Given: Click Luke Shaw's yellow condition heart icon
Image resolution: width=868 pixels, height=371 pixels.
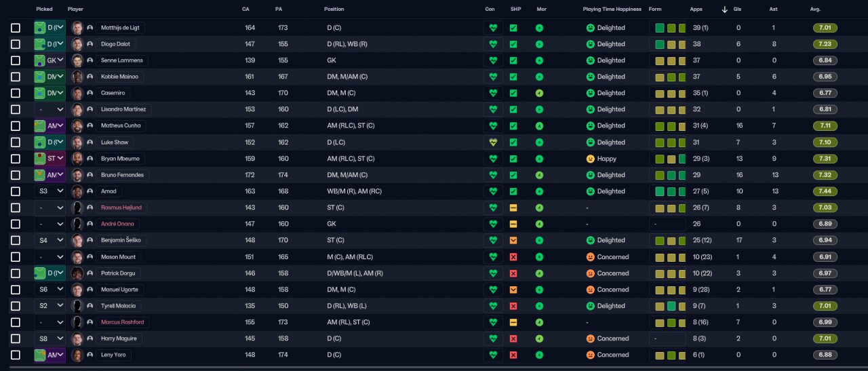Looking at the screenshot, I should [x=494, y=142].
